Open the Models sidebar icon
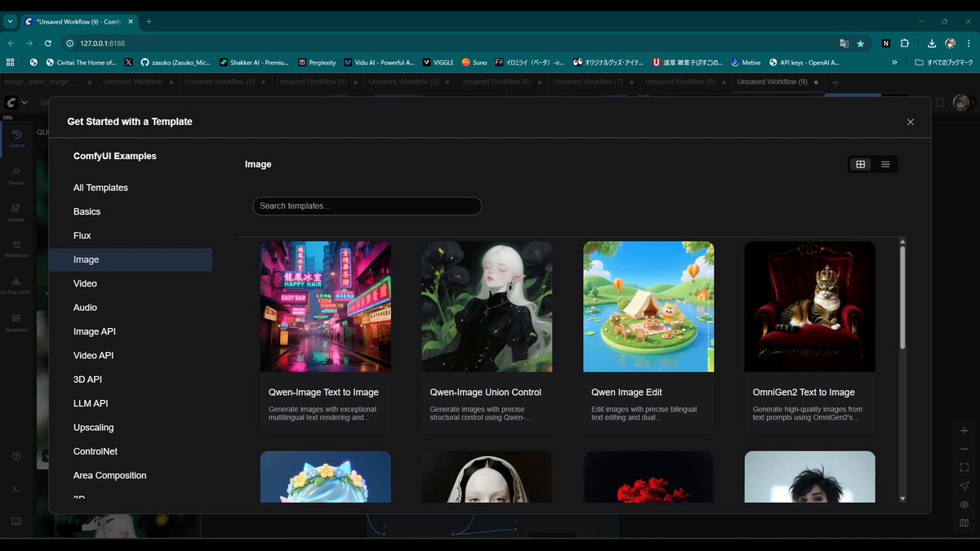The image size is (980, 551). pos(16,211)
